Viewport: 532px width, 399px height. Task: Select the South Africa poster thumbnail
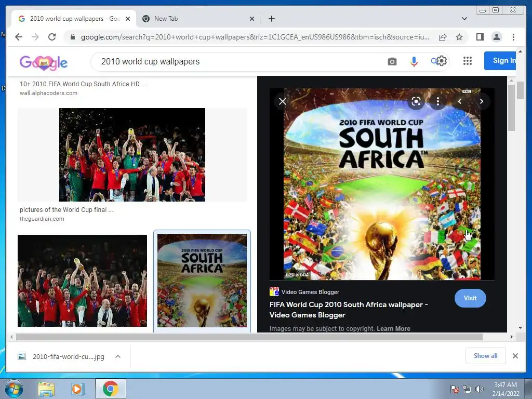click(202, 281)
